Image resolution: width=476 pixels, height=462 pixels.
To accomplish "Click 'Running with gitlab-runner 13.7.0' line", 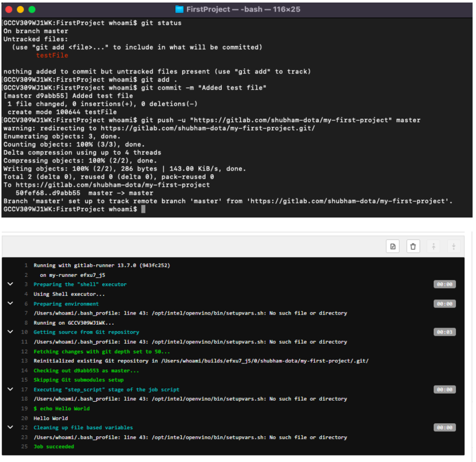I will click(x=102, y=265).
